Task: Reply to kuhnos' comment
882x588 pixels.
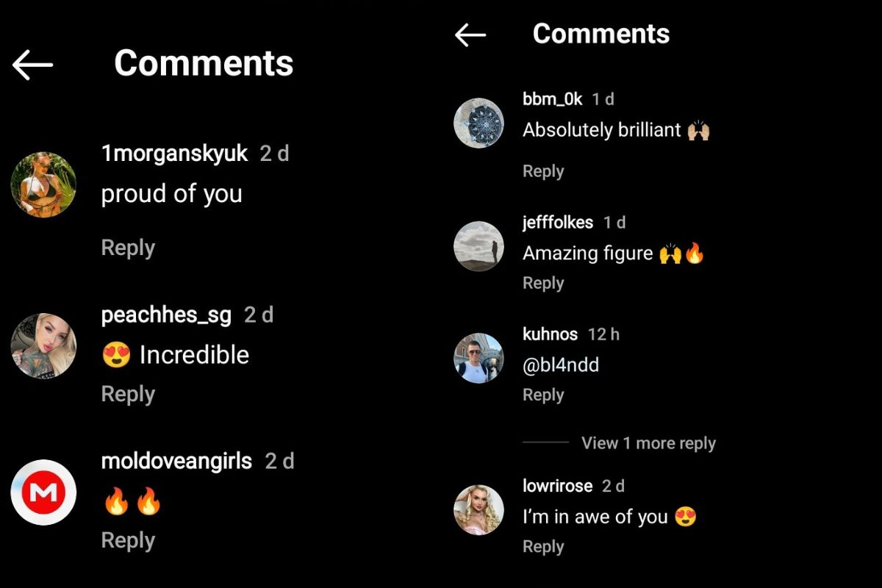Action: coord(543,395)
